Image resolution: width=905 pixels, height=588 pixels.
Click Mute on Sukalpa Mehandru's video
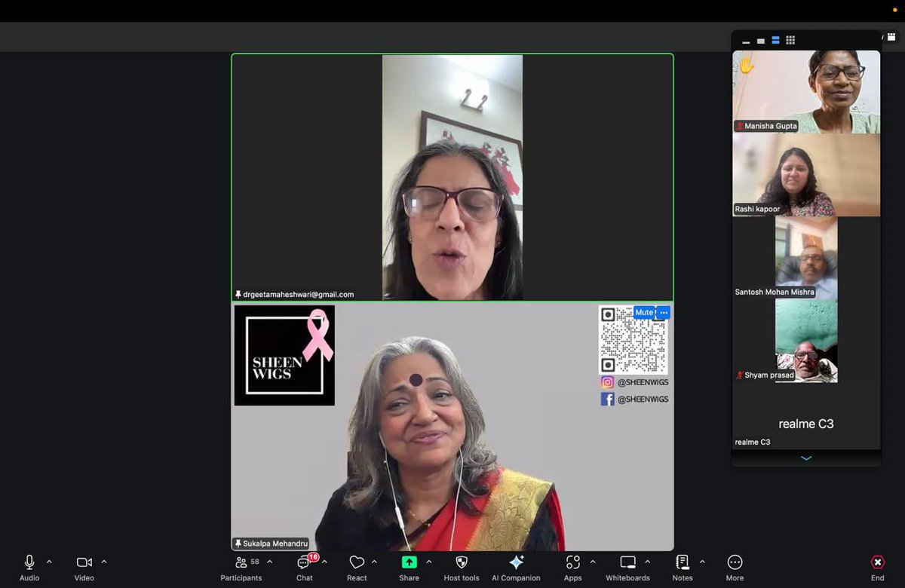pos(643,312)
